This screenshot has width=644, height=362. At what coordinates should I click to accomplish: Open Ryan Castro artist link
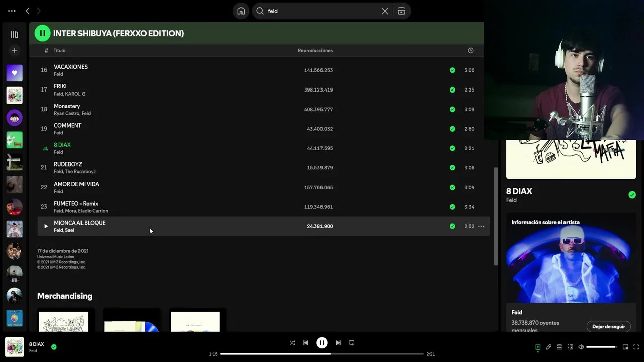(x=66, y=114)
